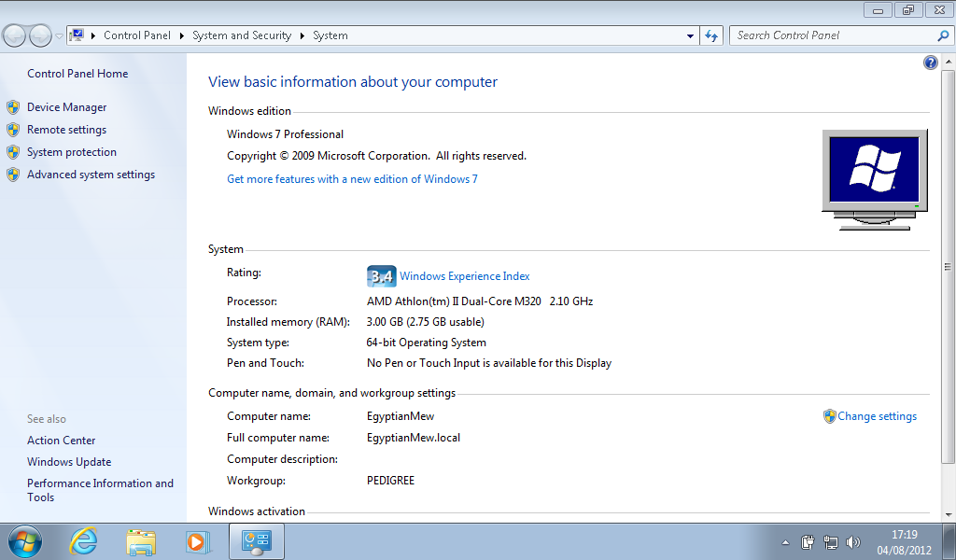Image resolution: width=956 pixels, height=560 pixels.
Task: Click the scrollbar up arrow
Action: (x=948, y=62)
